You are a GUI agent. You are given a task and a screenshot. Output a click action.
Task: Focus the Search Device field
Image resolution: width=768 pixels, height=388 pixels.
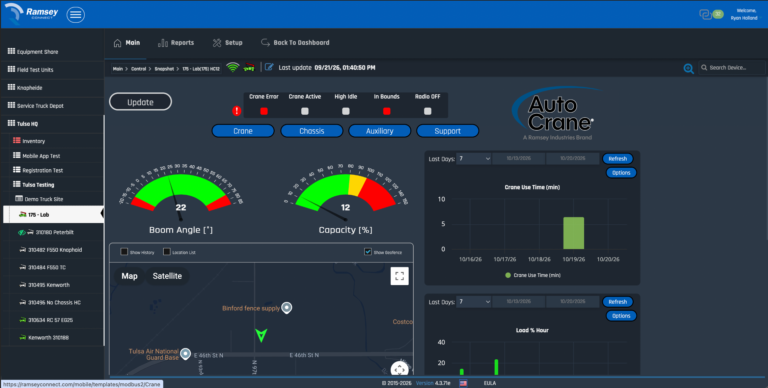click(x=732, y=68)
